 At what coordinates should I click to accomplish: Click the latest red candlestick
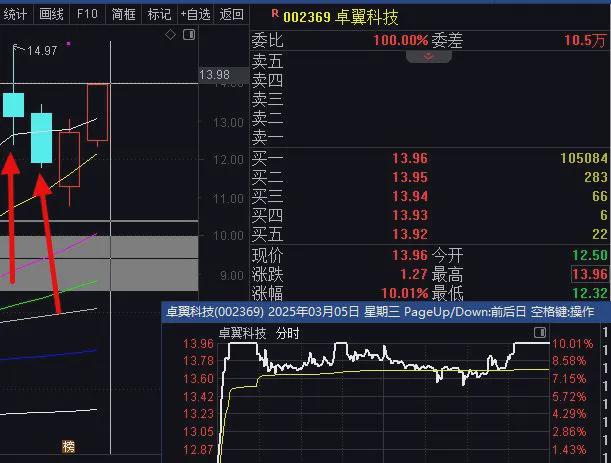[x=97, y=112]
